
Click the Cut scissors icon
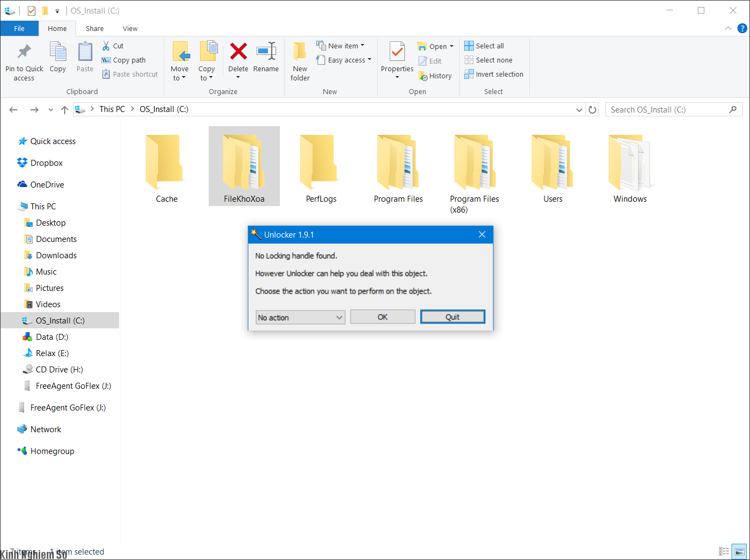click(106, 46)
